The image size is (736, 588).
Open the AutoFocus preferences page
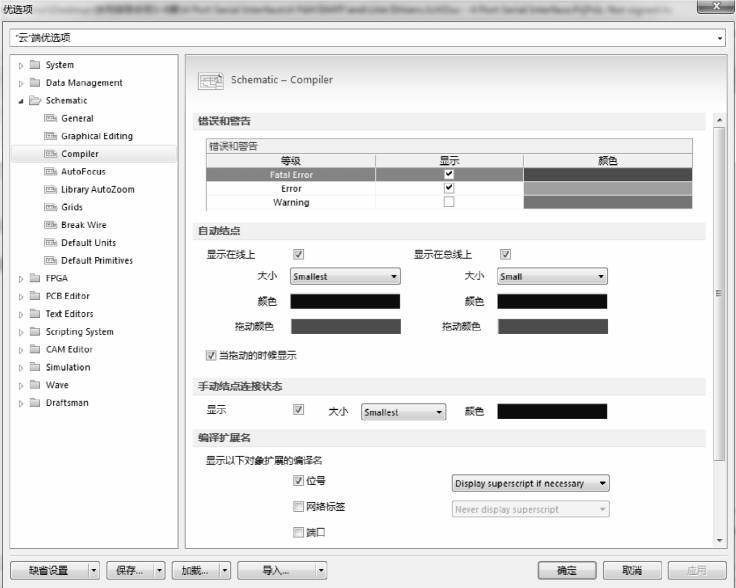coord(83,172)
